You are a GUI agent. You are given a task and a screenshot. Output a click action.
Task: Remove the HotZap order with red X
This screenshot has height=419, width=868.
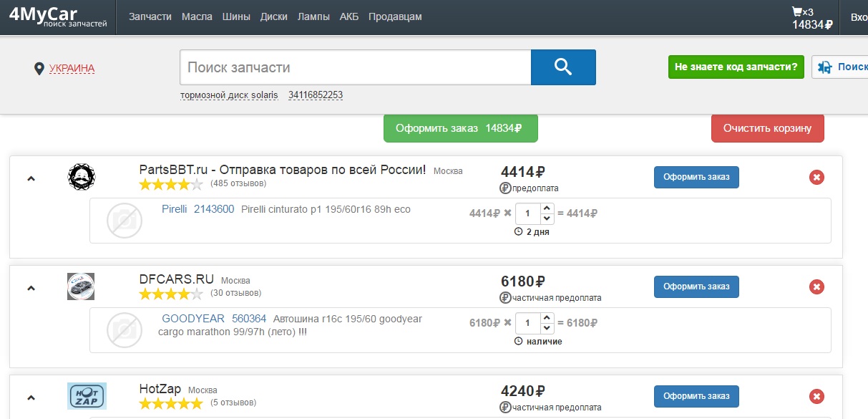[816, 396]
